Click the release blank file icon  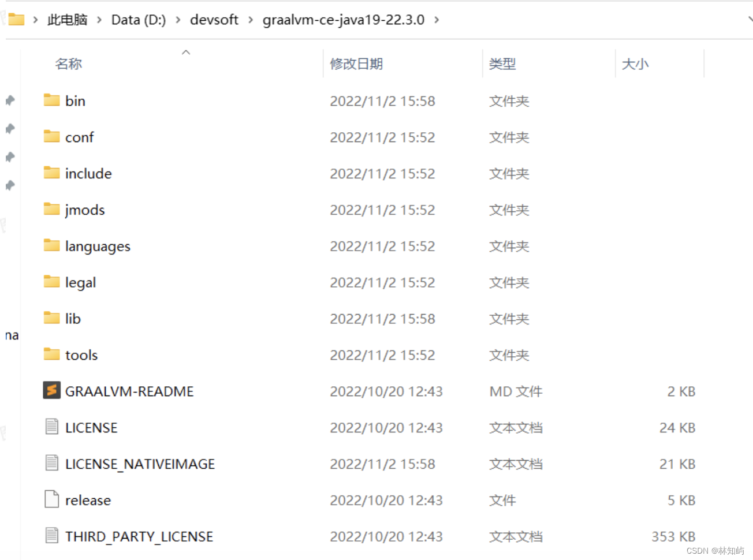[x=51, y=500]
